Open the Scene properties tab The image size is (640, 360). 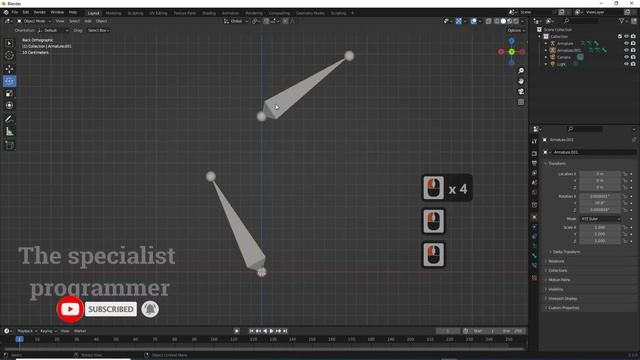(534, 183)
